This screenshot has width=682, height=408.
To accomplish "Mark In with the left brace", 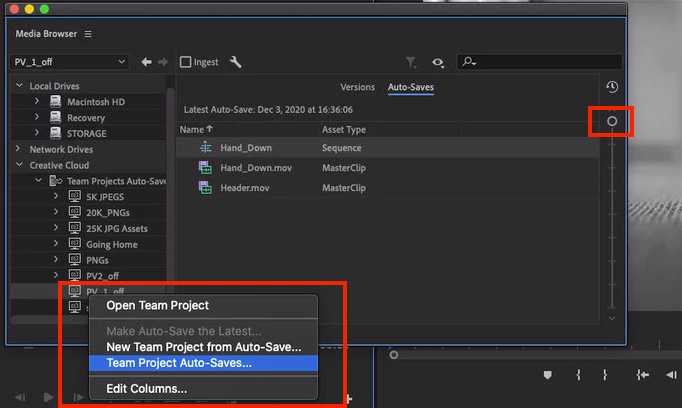I will (x=578, y=375).
